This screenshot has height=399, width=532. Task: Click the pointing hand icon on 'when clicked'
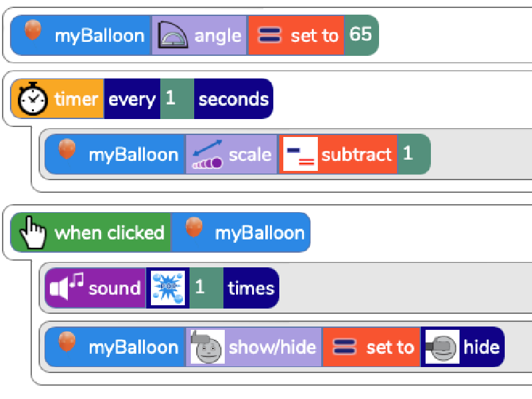tap(33, 233)
